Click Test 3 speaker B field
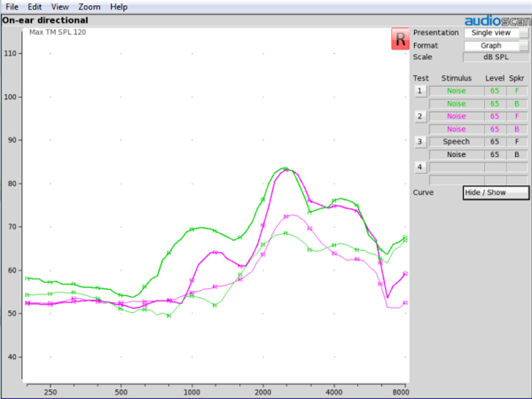Image resolution: width=532 pixels, height=399 pixels. pos(517,154)
